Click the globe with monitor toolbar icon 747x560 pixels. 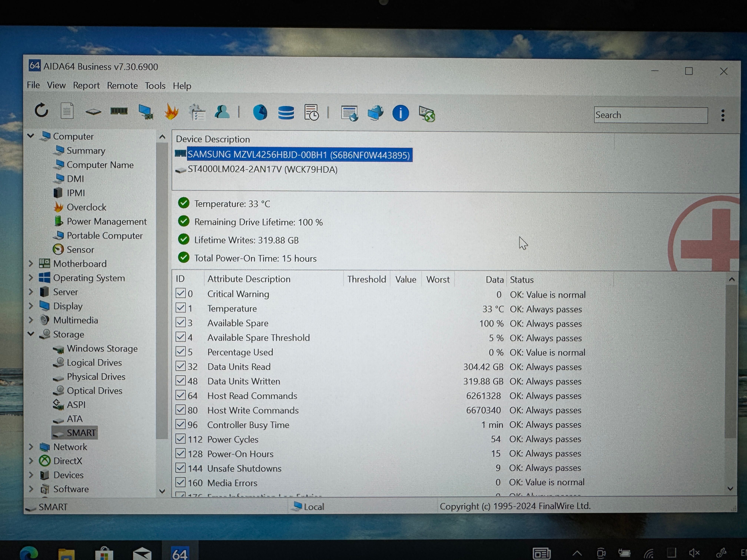(376, 113)
